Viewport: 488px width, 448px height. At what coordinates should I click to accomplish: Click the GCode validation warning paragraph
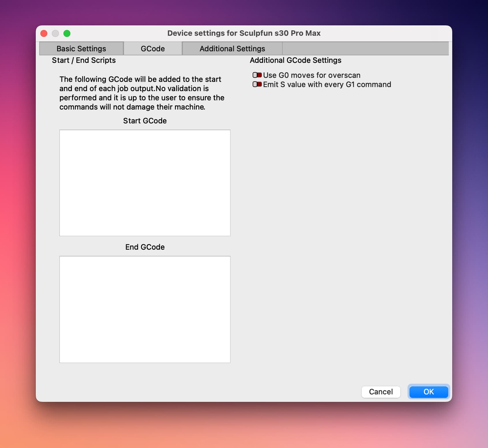(x=142, y=93)
